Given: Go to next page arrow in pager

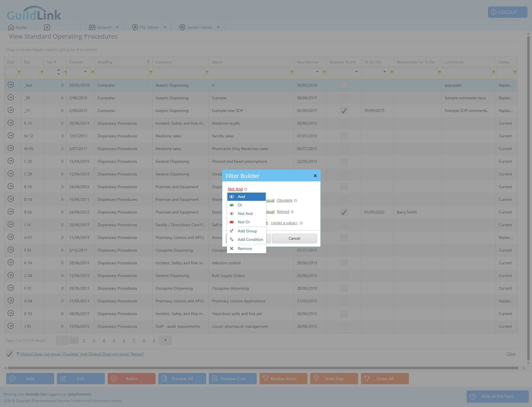Looking at the screenshot, I should pyautogui.click(x=165, y=340).
